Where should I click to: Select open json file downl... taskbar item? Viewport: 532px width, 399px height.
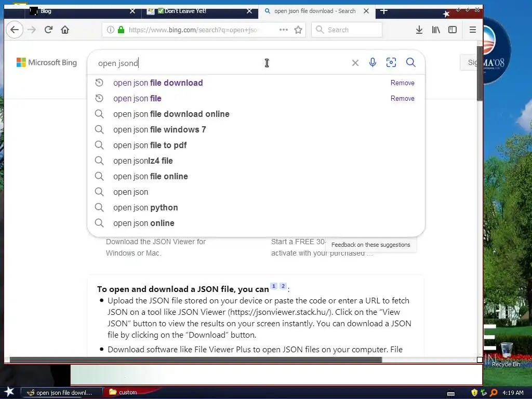[x=62, y=393]
